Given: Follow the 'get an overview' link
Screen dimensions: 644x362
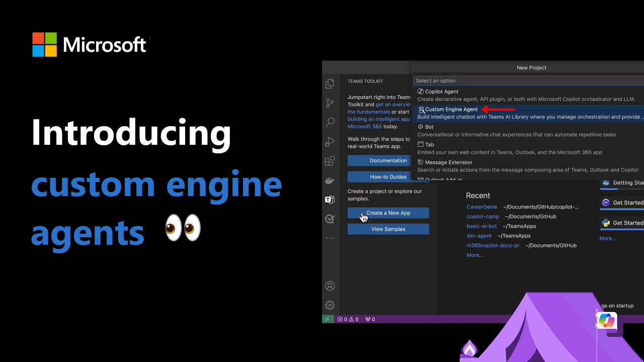Looking at the screenshot, I should [x=393, y=105].
